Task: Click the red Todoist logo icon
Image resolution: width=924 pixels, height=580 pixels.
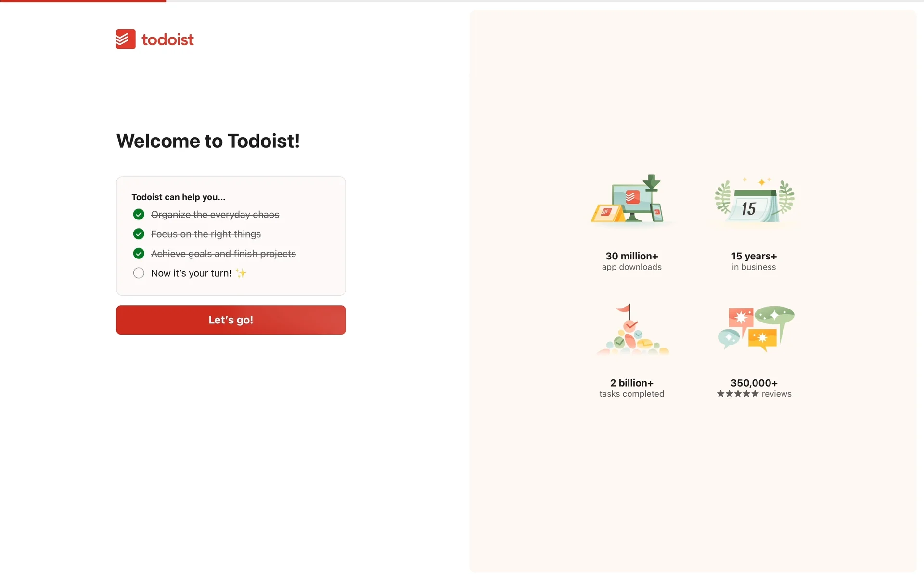Action: pyautogui.click(x=126, y=39)
